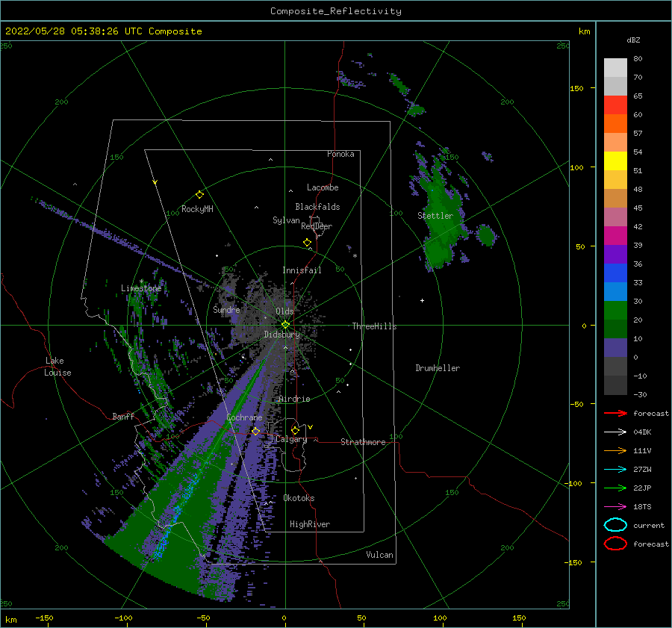672x628 pixels.
Task: Click the 80 label at color scale top
Action: click(638, 58)
